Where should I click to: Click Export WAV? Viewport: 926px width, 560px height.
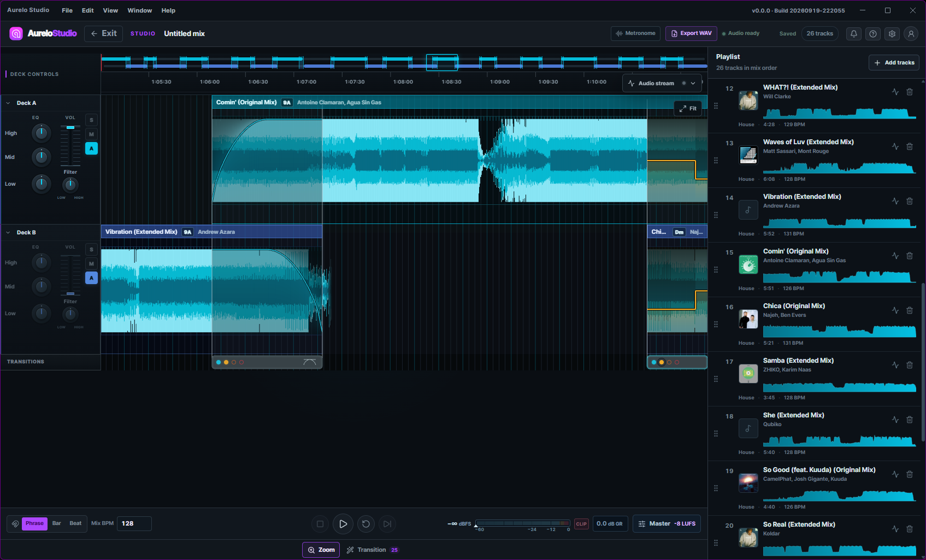691,33
